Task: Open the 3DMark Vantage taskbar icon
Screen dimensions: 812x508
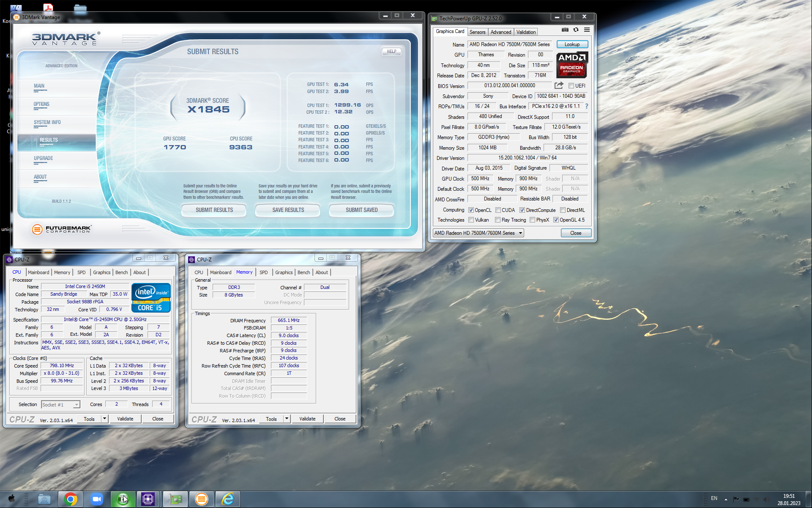Action: (202, 500)
